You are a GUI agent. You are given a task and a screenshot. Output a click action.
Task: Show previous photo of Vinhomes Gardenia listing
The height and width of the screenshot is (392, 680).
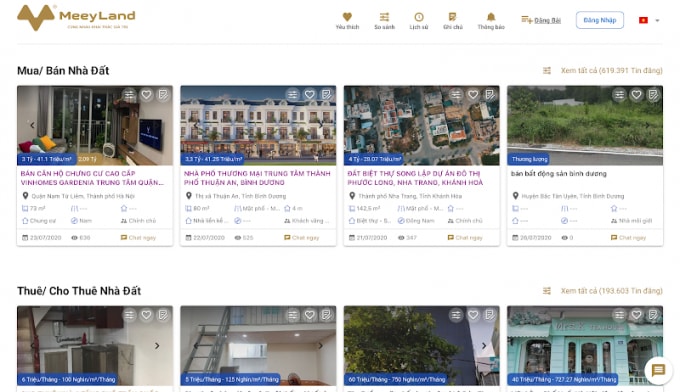coord(32,125)
